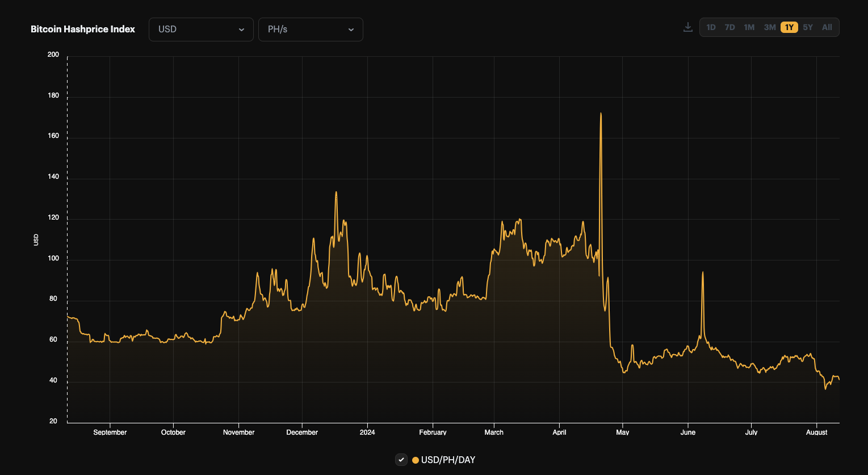
Task: Download the hashprice chart data
Action: [687, 27]
